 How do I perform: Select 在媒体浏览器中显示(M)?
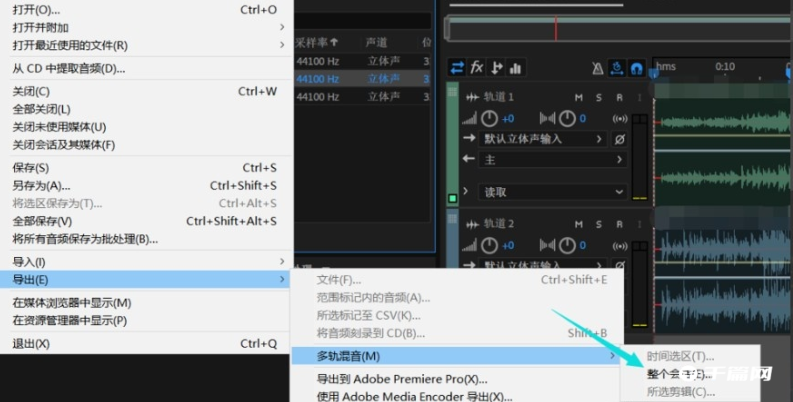coord(147,303)
